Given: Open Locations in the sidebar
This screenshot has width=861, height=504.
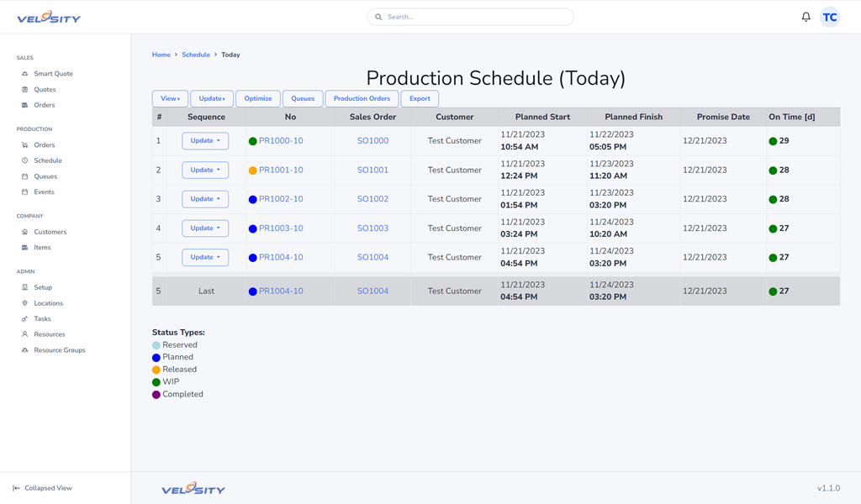Looking at the screenshot, I should pyautogui.click(x=48, y=303).
